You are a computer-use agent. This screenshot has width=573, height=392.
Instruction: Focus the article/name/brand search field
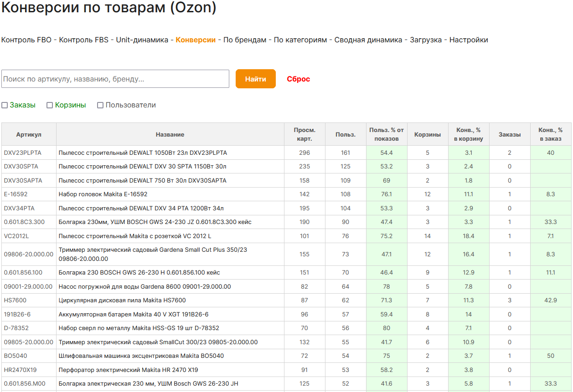point(115,79)
